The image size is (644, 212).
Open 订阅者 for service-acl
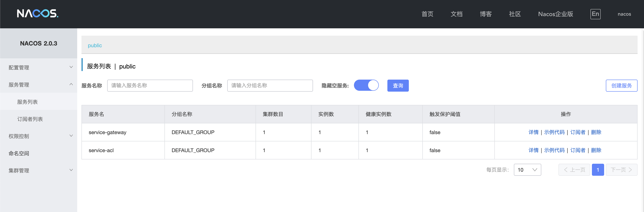578,150
